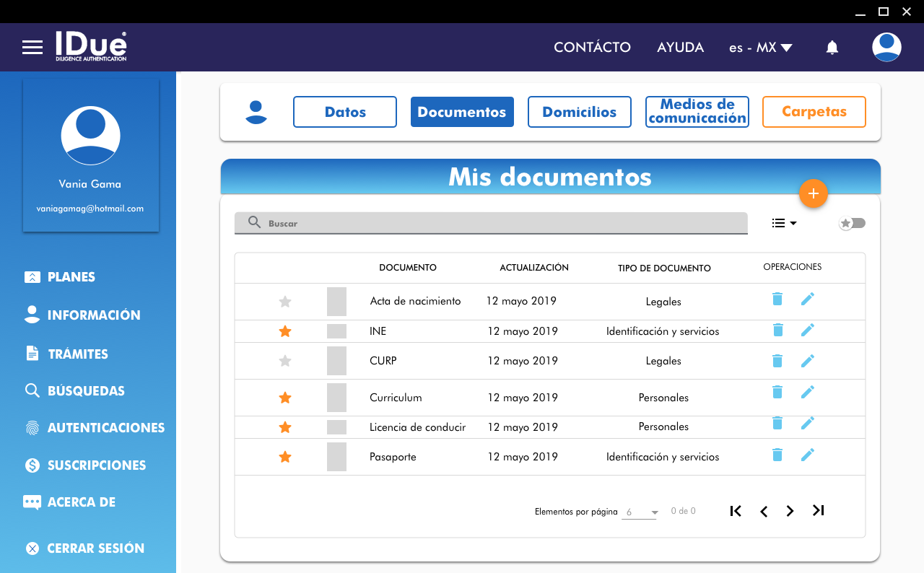Click Cerrar Sesión to log out
924x573 pixels.
click(x=95, y=548)
